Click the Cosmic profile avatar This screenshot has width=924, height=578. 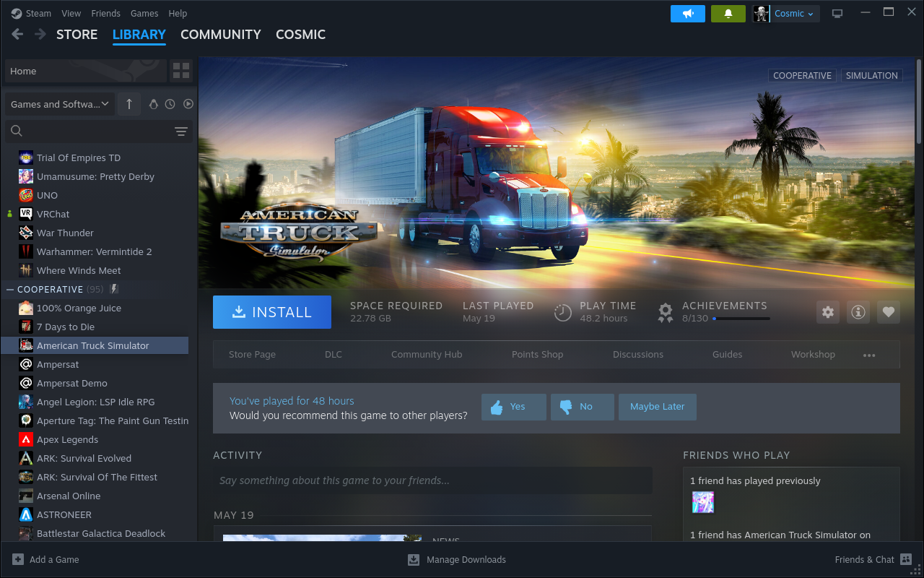761,13
